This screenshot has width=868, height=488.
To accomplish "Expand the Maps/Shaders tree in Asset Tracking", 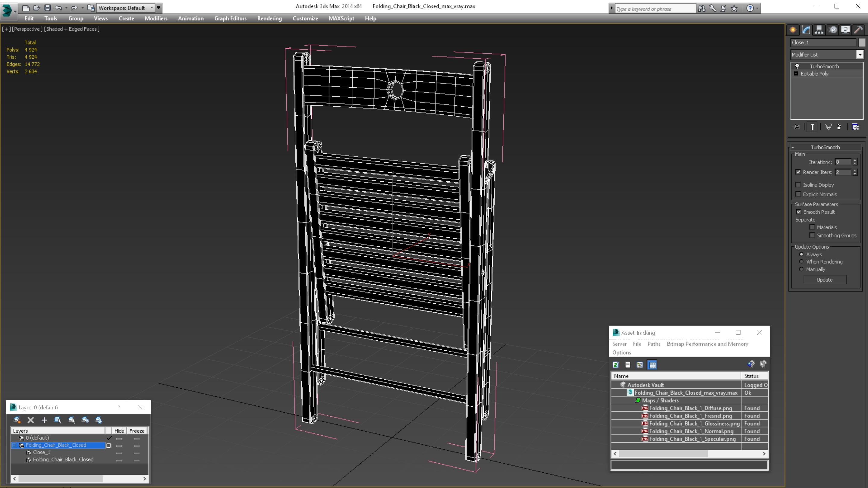I will coord(634,400).
